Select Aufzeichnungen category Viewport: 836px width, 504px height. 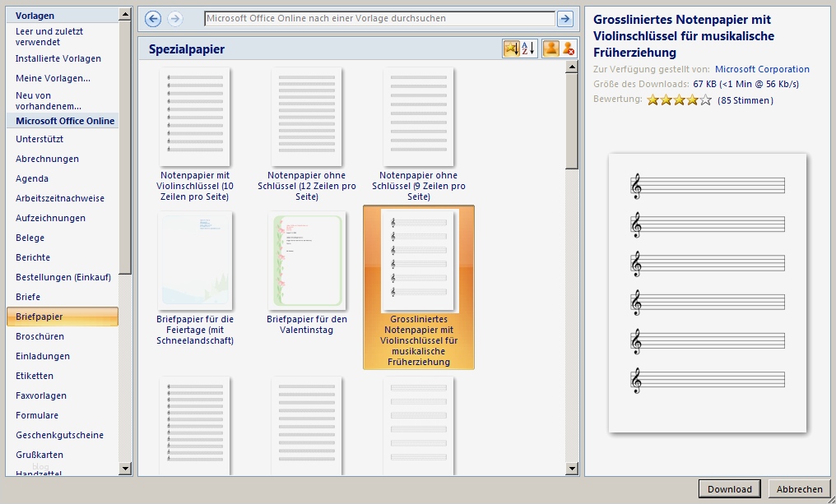(x=50, y=218)
